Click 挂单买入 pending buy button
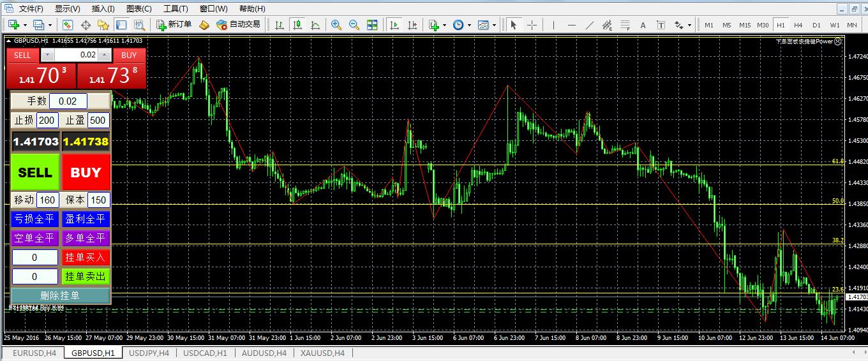The height and width of the screenshot is (361, 868). tap(86, 257)
